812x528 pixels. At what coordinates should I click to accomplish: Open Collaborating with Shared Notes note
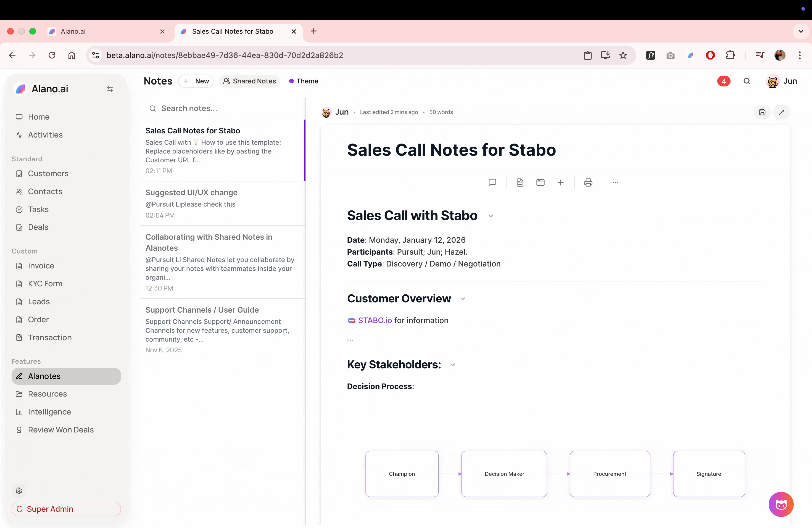222,262
